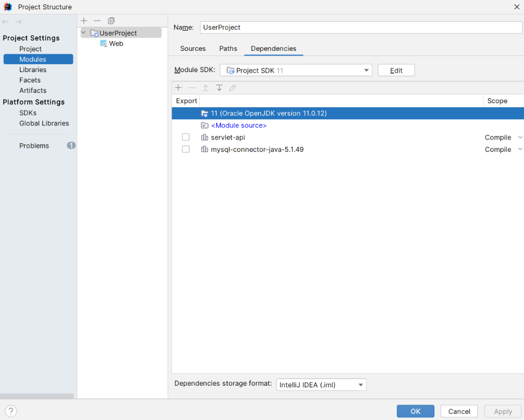Image resolution: width=524 pixels, height=420 pixels.
Task: Move dependency down in the list
Action: (x=219, y=88)
